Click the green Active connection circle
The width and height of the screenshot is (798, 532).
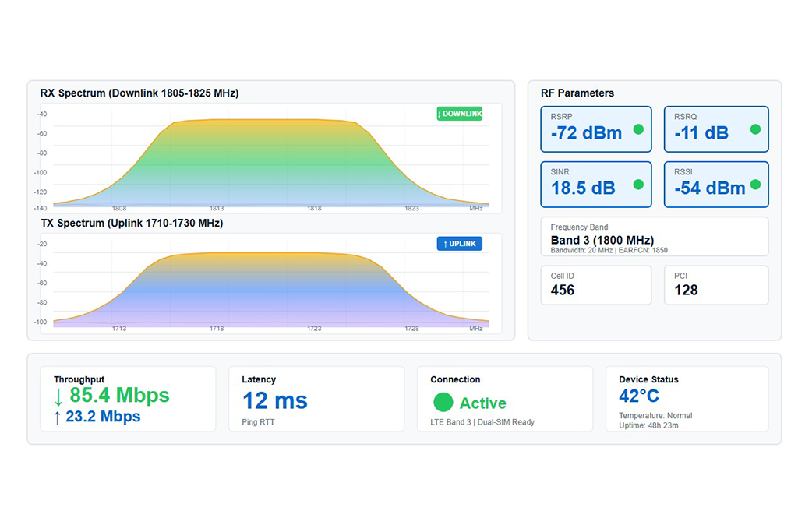(443, 403)
